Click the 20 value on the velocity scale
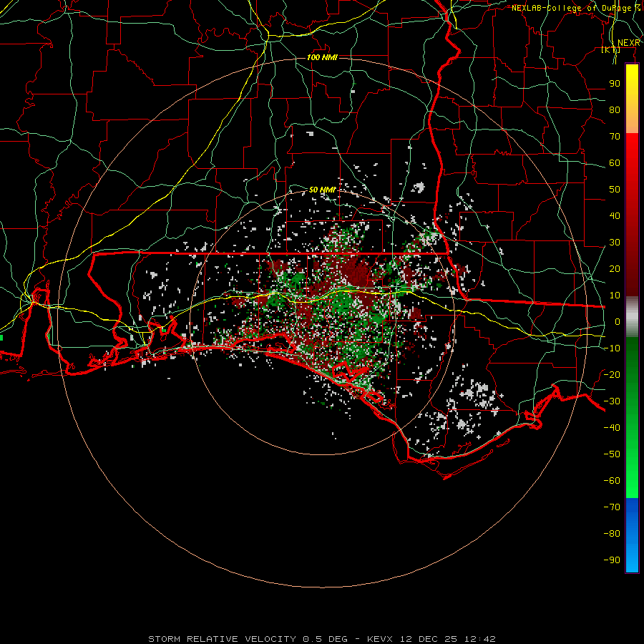The image size is (644, 644). click(615, 269)
